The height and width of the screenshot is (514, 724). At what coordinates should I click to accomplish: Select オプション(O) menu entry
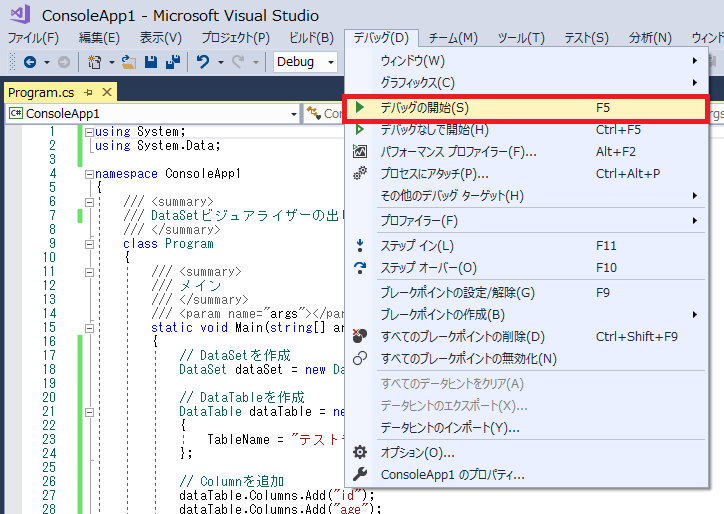pos(527,452)
